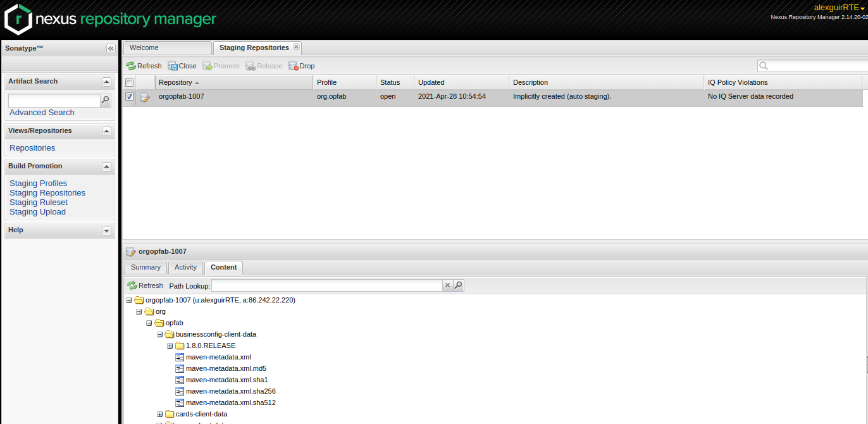Click the Promote toolbar button
Screen dimensions: 868x424
[221, 66]
